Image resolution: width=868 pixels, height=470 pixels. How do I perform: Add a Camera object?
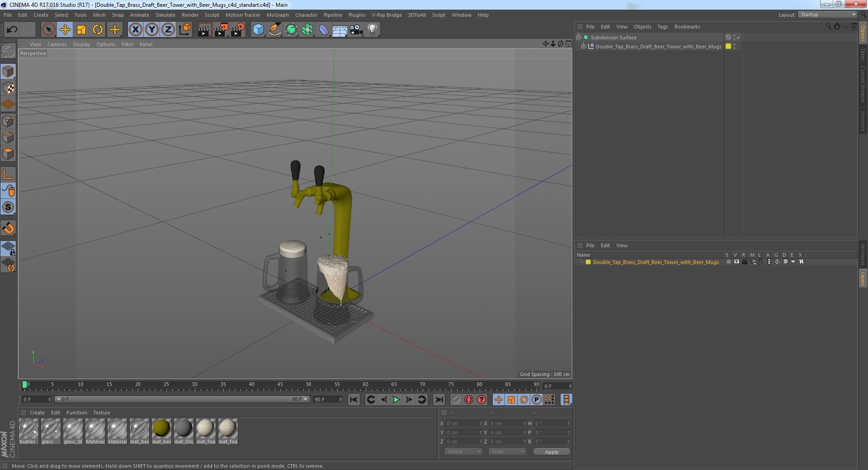(x=356, y=30)
